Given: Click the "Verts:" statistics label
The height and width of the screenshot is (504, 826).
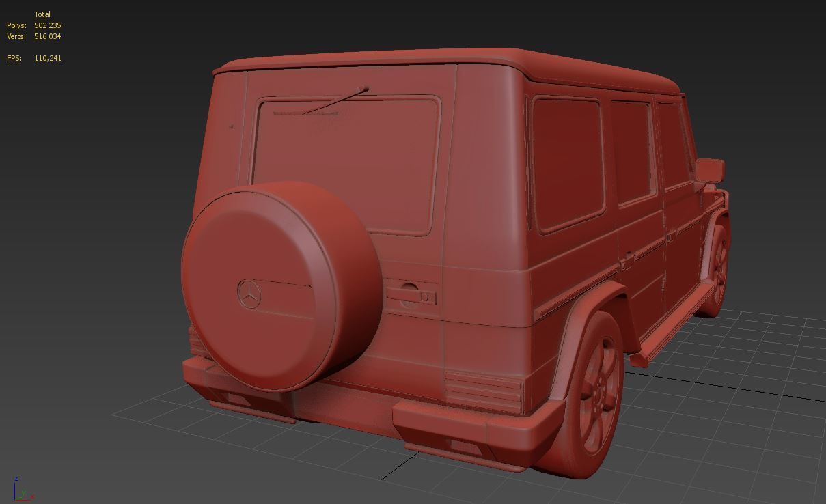Looking at the screenshot, I should (16, 36).
